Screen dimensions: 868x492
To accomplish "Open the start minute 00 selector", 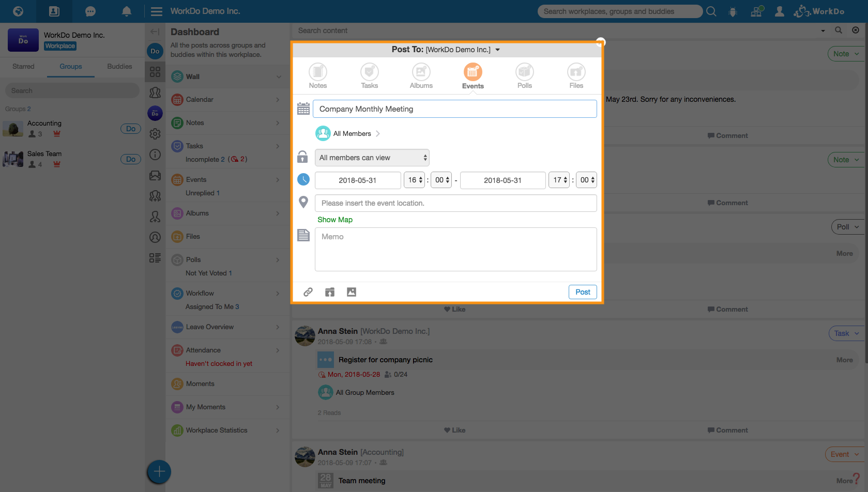I will pyautogui.click(x=441, y=180).
